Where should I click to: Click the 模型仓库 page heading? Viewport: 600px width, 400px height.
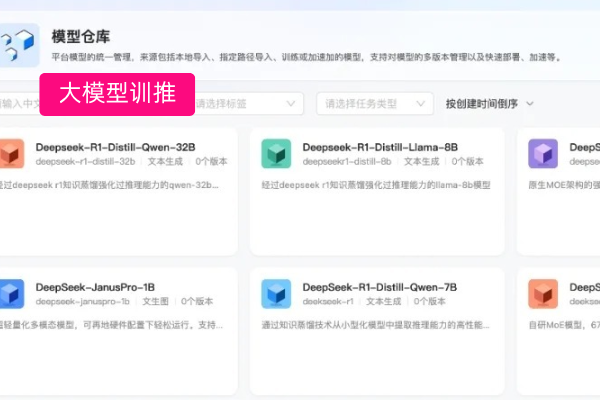click(x=81, y=37)
